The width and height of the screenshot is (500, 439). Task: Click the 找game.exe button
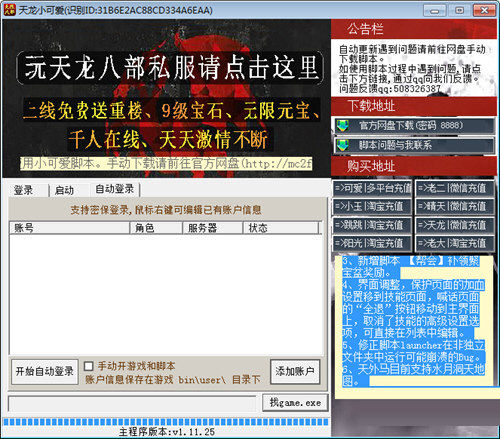(295, 403)
